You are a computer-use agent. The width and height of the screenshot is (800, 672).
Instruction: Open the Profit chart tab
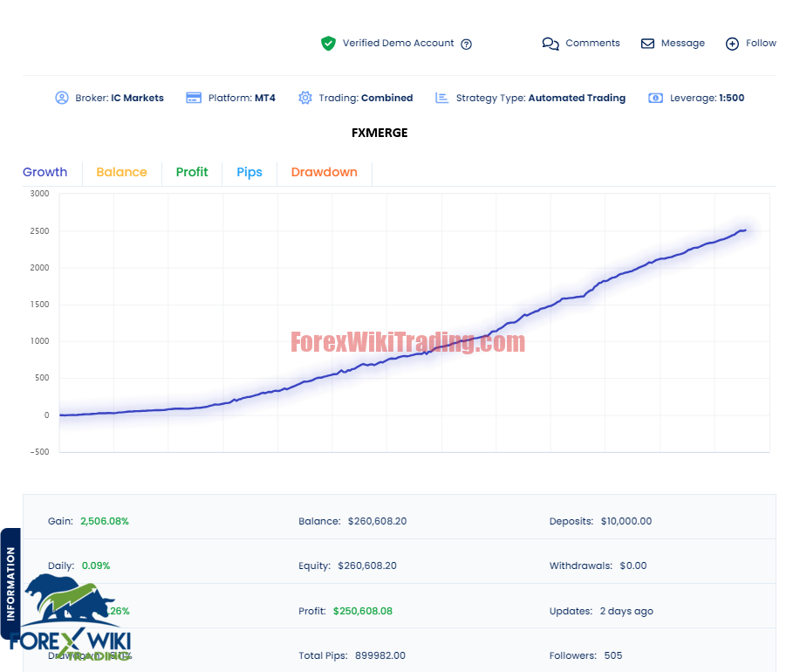[x=192, y=172]
